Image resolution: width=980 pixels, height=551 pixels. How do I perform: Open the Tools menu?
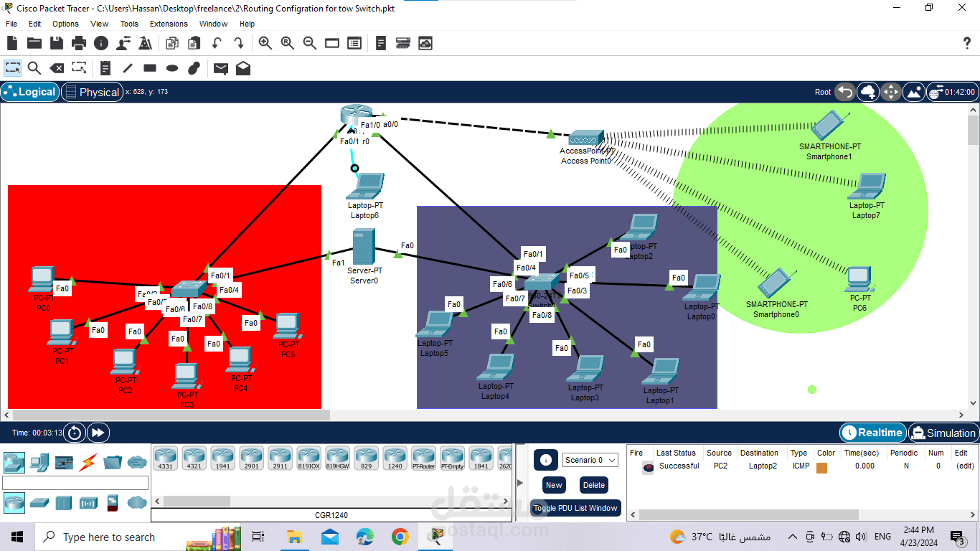click(129, 24)
